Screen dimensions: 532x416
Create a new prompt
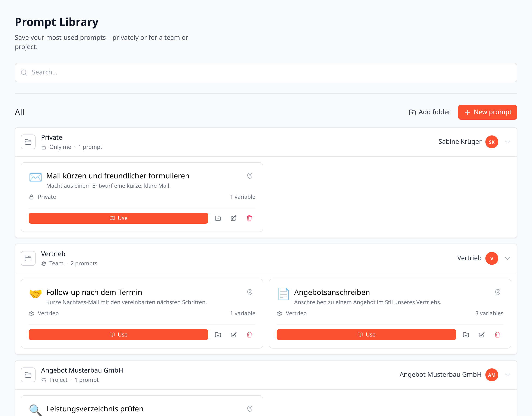(487, 112)
